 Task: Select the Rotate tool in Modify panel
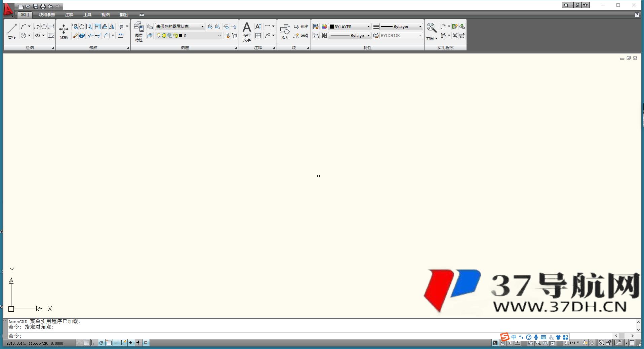82,27
